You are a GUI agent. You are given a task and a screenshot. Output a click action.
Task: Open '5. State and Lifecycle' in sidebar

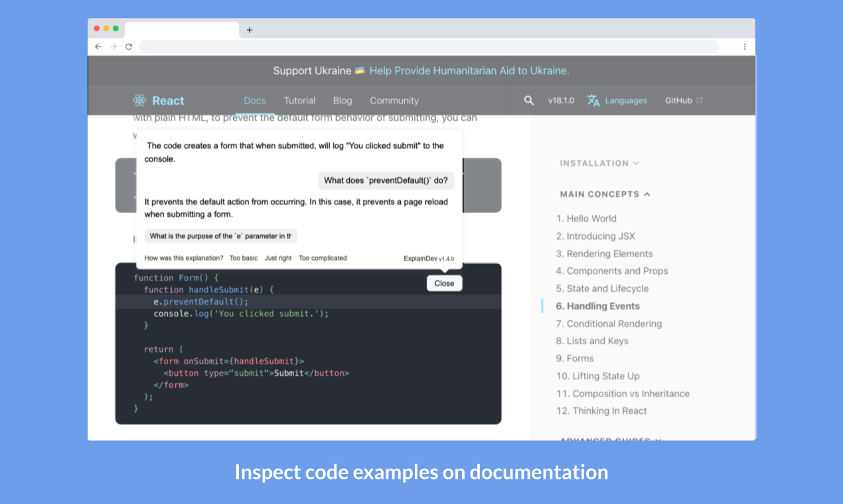coord(603,288)
